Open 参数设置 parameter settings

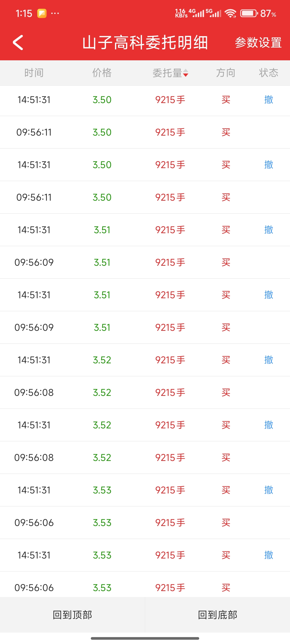(258, 43)
